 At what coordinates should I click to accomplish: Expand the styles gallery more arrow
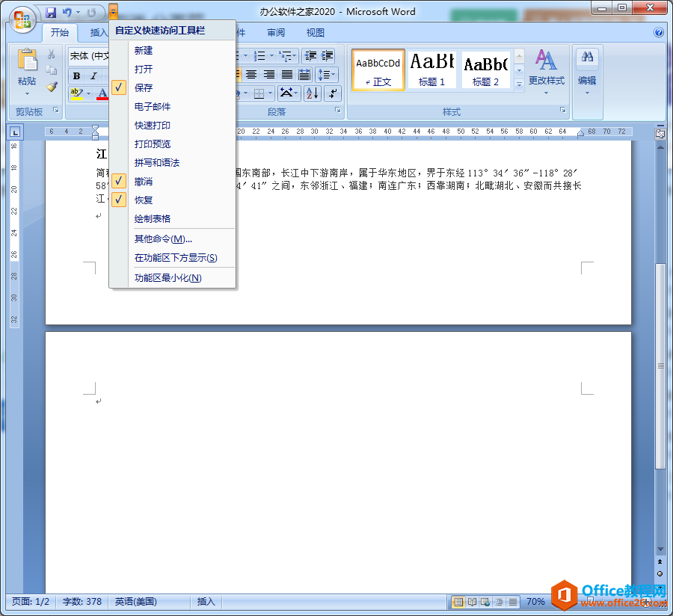[520, 85]
